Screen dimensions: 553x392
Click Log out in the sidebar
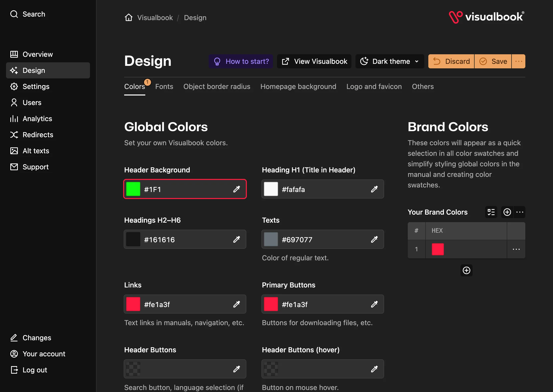tap(48, 370)
